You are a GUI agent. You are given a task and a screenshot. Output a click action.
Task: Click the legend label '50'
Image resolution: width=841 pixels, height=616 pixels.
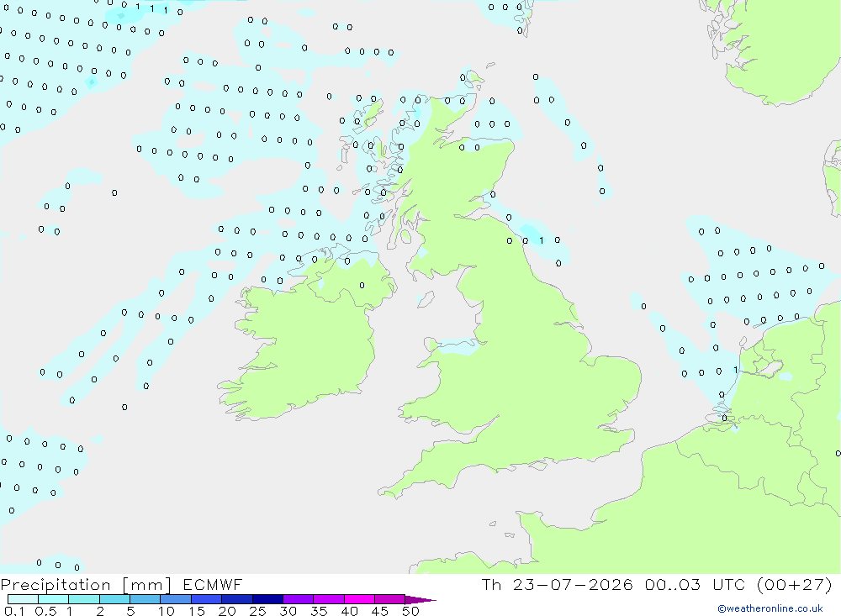[411, 611]
